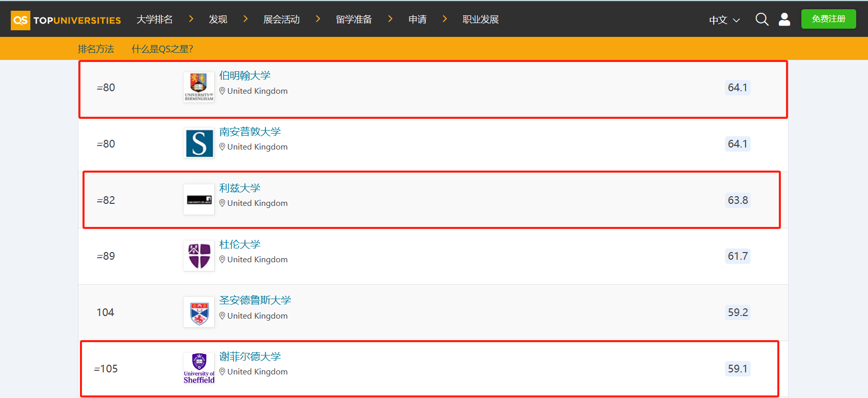868x398 pixels.
Task: Click the user account profile icon
Action: tap(784, 19)
